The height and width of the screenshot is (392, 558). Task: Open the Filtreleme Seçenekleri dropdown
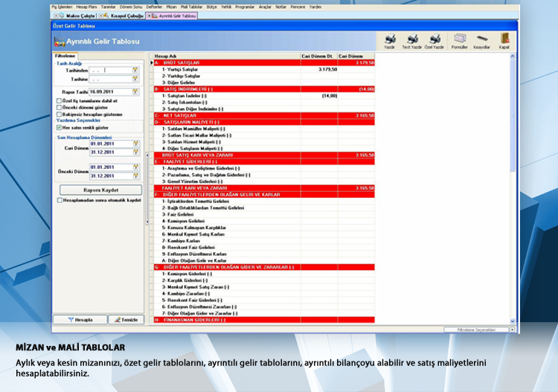512,329
